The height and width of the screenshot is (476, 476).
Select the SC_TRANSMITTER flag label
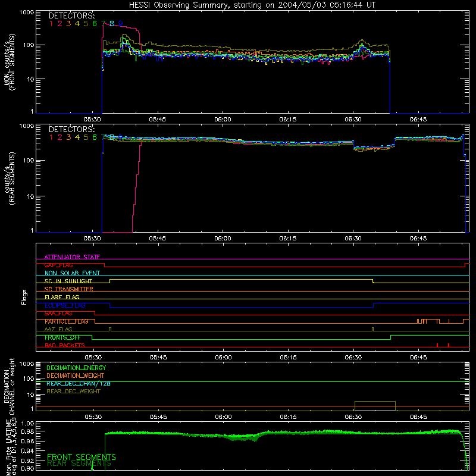68,289
